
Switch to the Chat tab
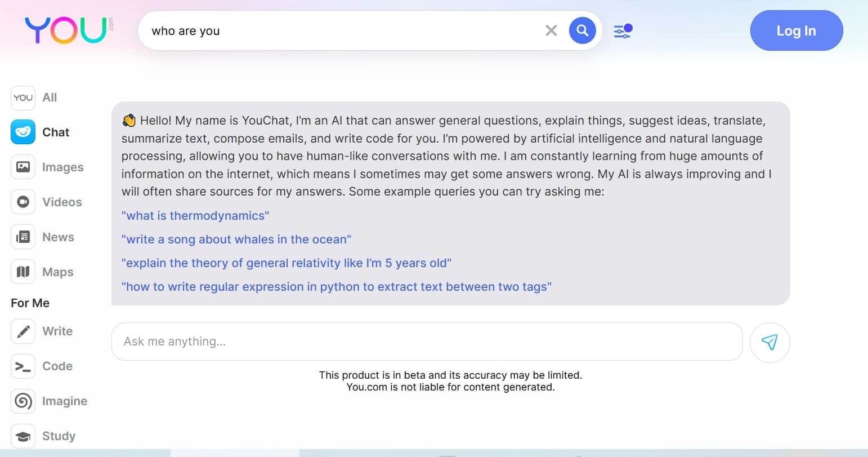point(55,132)
